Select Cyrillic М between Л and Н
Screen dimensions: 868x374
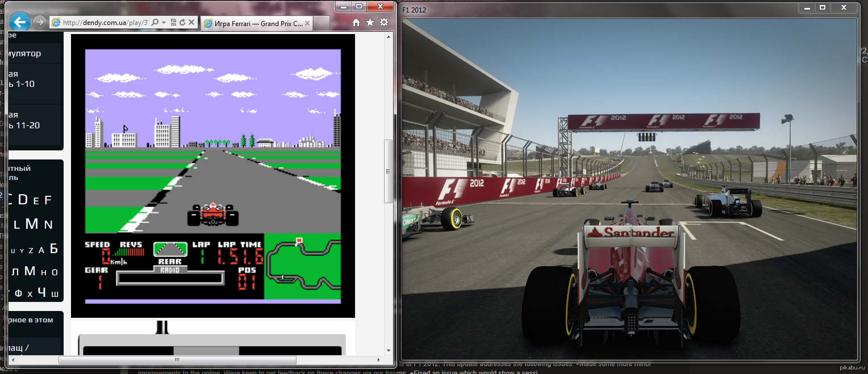[30, 271]
